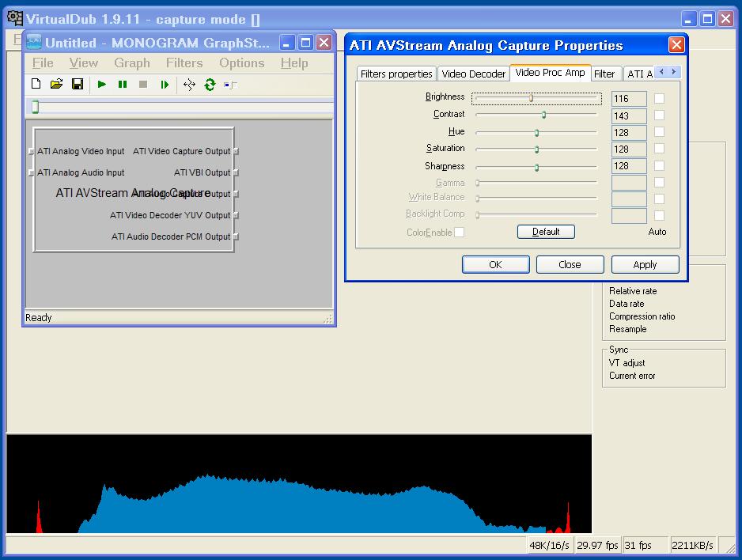Toggle Auto checkbox for Backlight Comp
Screen dimensions: 742x560
pos(659,216)
